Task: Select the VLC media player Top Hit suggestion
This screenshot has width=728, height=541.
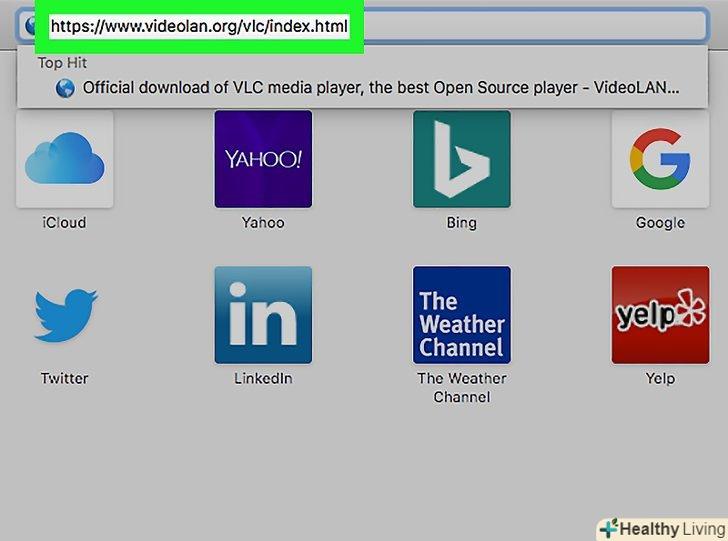Action: click(380, 88)
